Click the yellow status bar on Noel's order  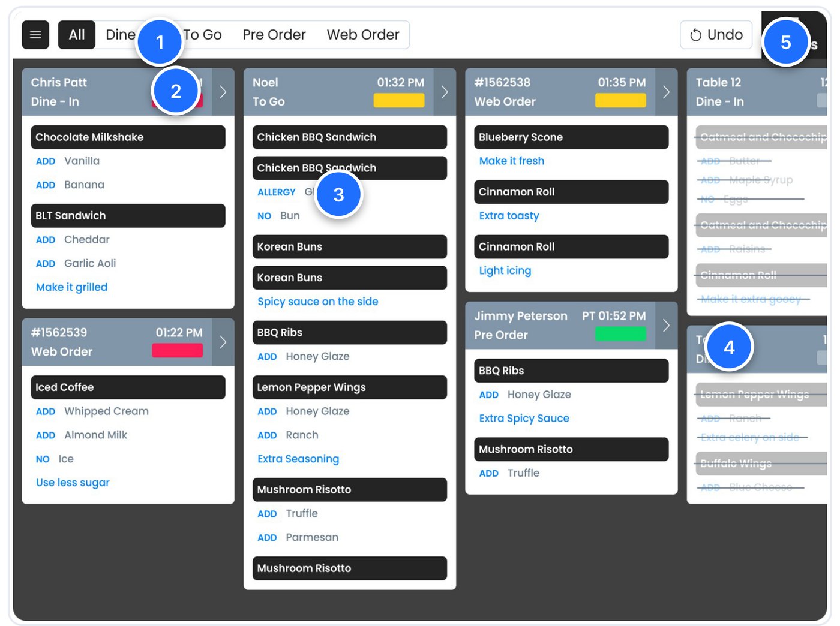[399, 100]
